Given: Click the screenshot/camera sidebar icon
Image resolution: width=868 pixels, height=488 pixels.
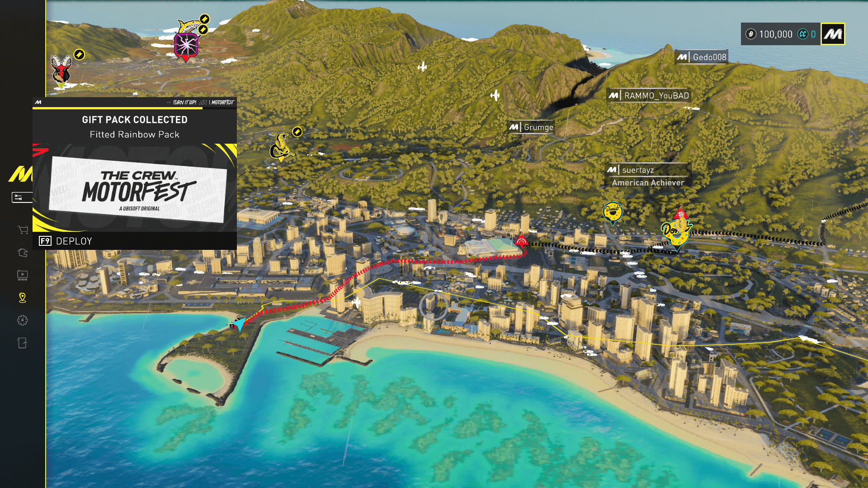Looking at the screenshot, I should (x=23, y=275).
